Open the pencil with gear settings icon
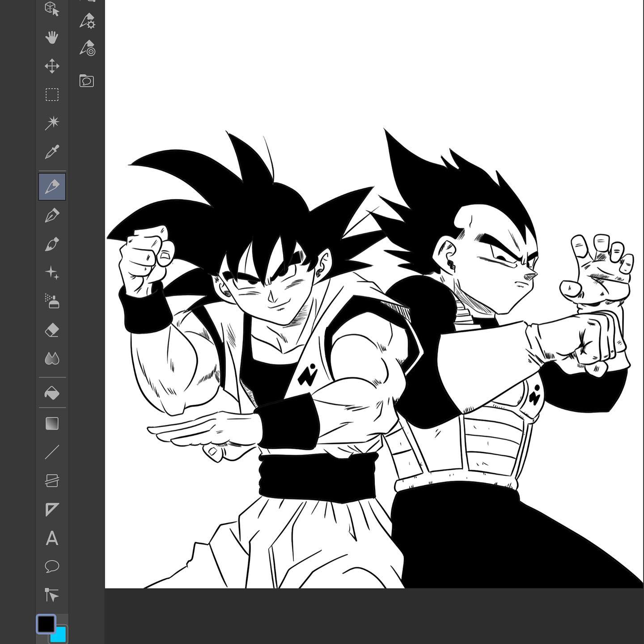 tap(87, 21)
